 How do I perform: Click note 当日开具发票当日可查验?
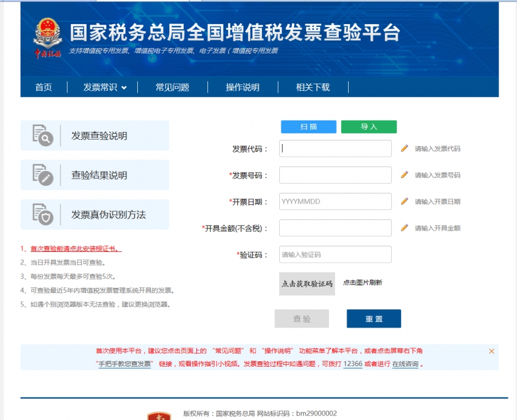[x=63, y=263]
